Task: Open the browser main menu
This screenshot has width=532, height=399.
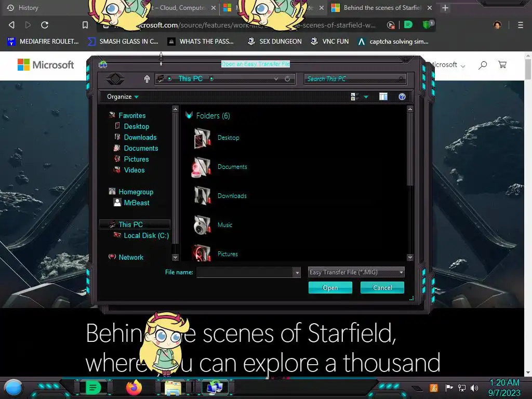Action: click(x=521, y=25)
